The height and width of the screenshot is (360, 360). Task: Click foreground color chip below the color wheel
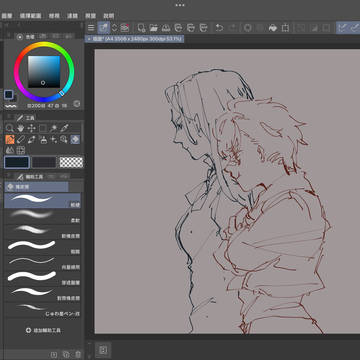(x=8, y=94)
